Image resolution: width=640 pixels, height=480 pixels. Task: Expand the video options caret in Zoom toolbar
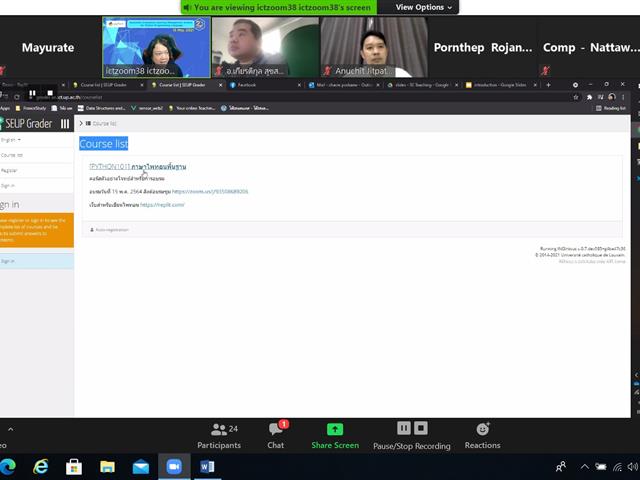11,429
